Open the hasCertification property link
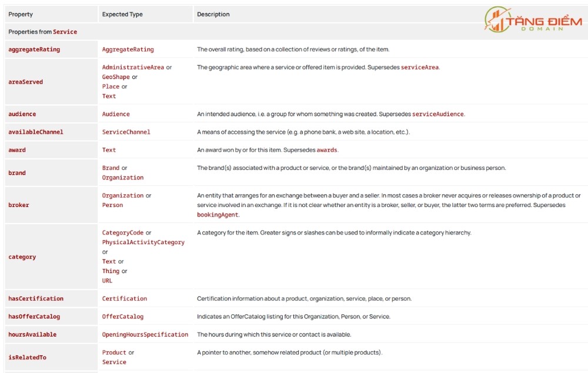This screenshot has height=373, width=588. [x=36, y=299]
